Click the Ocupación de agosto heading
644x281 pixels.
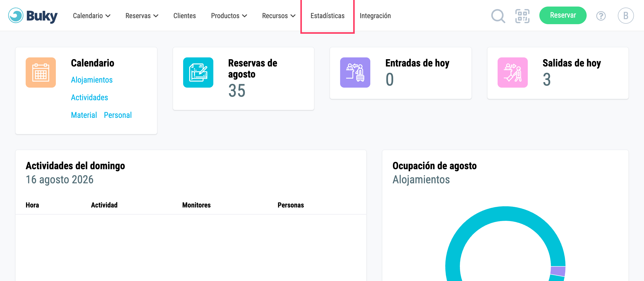pyautogui.click(x=434, y=166)
